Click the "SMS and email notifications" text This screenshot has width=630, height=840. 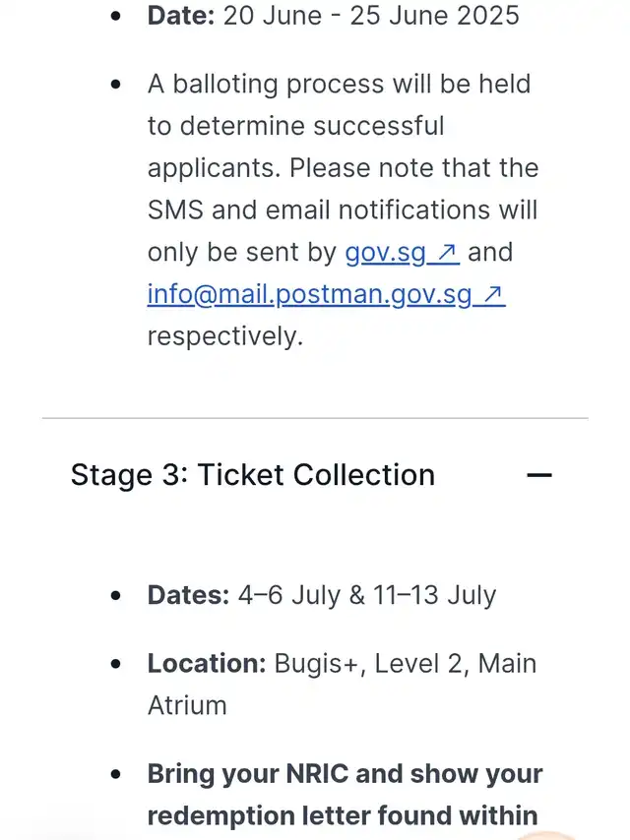(343, 210)
